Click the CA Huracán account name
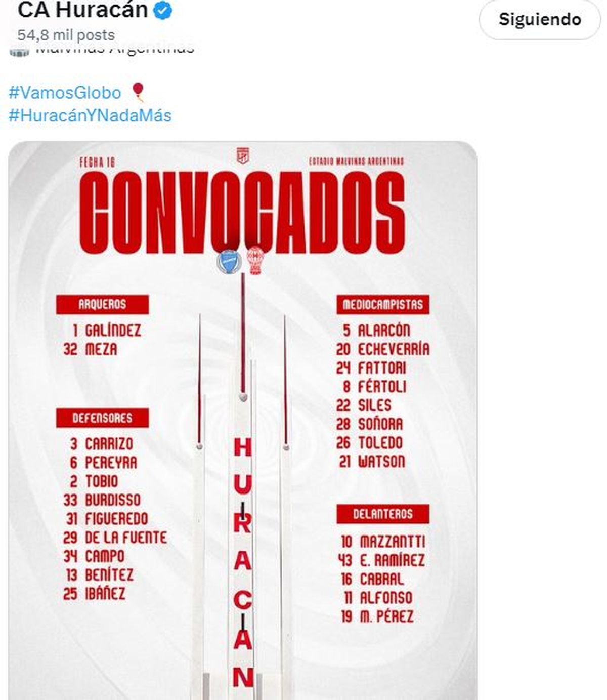Screen dimensions: 607x700 click(82, 10)
